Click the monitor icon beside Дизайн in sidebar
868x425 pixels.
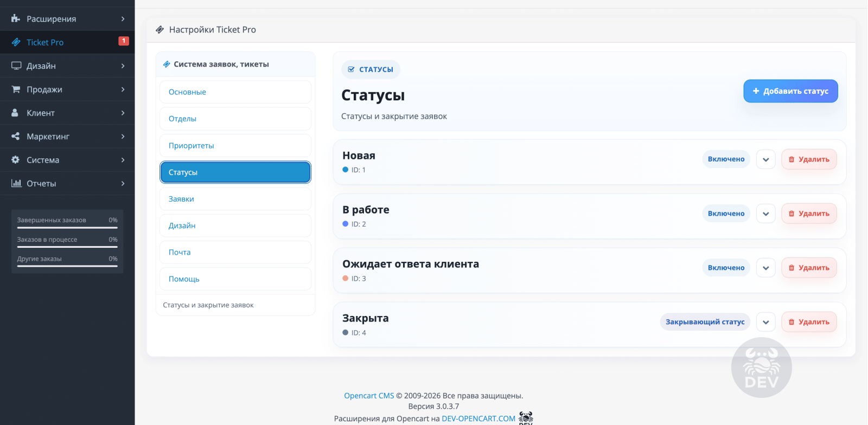coord(16,66)
